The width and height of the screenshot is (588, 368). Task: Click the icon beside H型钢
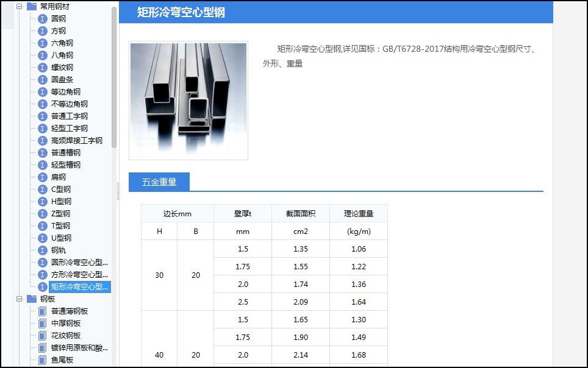pyautogui.click(x=42, y=202)
